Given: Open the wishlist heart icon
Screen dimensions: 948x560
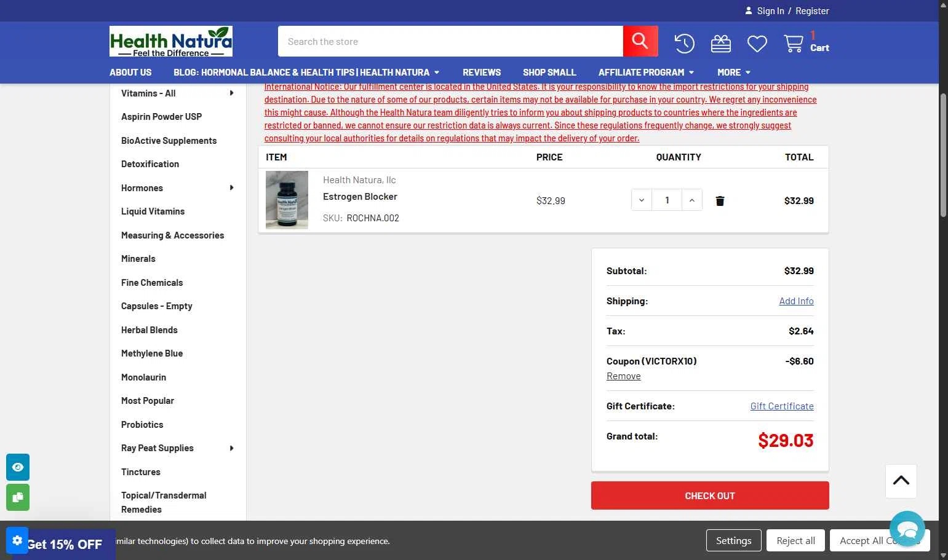Looking at the screenshot, I should point(757,44).
